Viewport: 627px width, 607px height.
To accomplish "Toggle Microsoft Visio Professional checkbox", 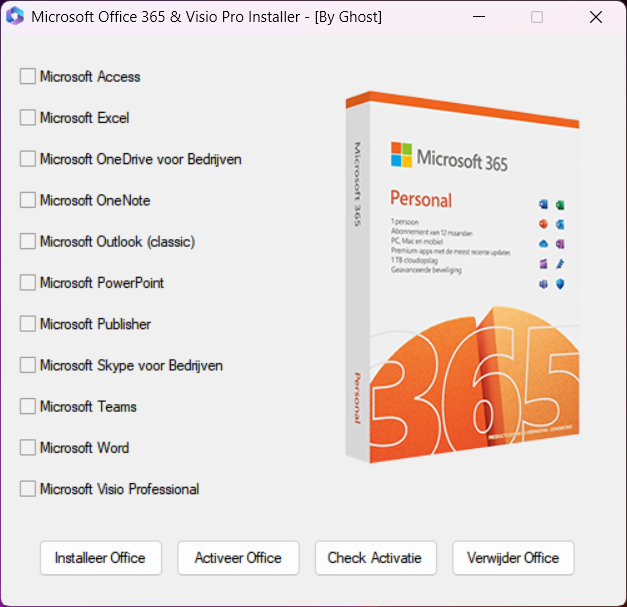I will point(28,489).
